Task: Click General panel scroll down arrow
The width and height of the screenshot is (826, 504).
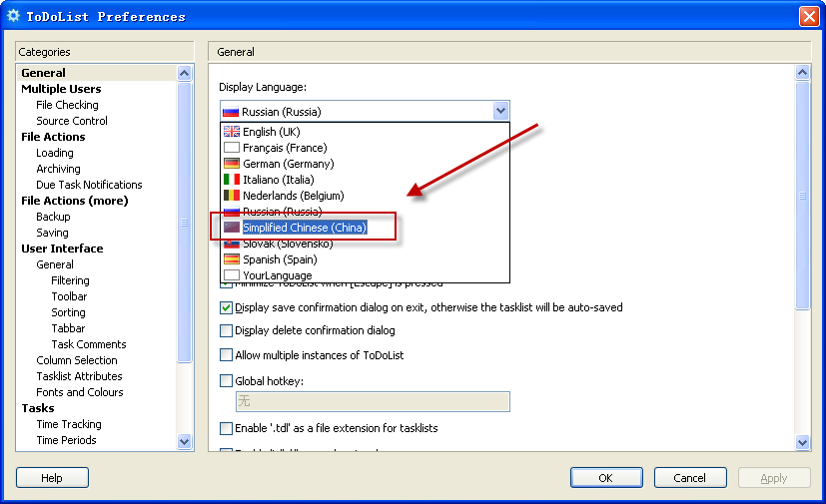Action: 802,443
